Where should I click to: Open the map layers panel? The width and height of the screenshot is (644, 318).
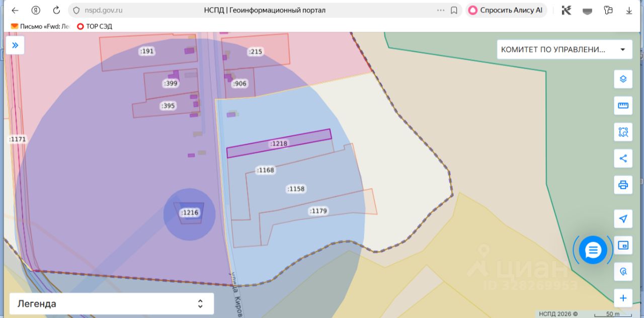coord(623,79)
